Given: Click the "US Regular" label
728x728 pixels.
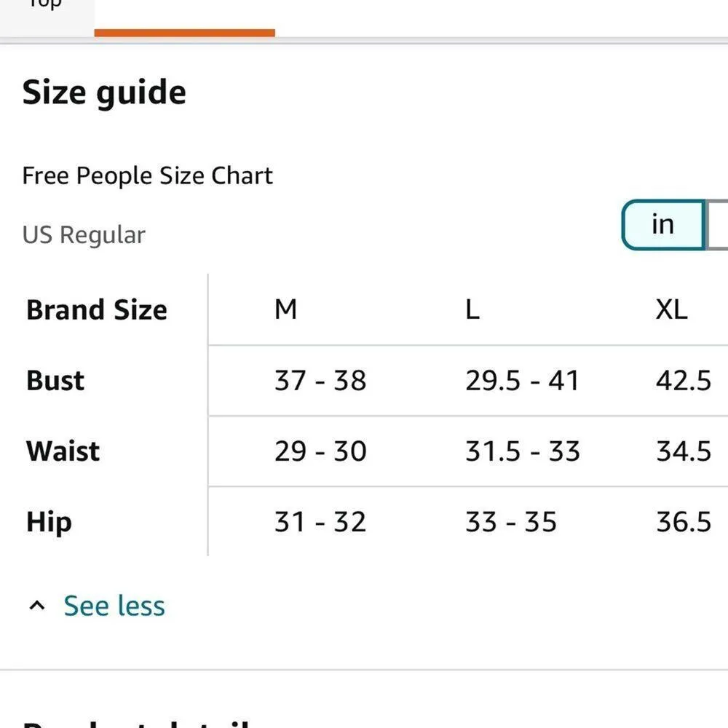Looking at the screenshot, I should tap(84, 234).
